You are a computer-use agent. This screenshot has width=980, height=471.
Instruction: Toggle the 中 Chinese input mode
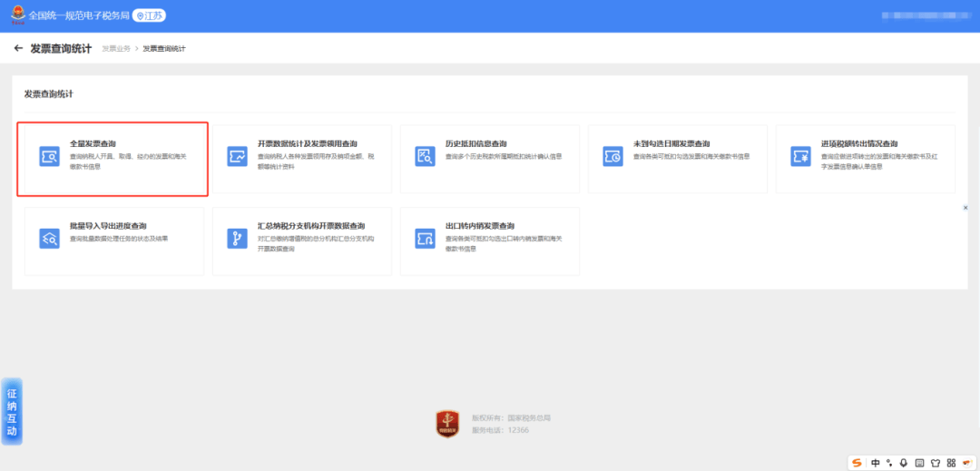point(875,463)
